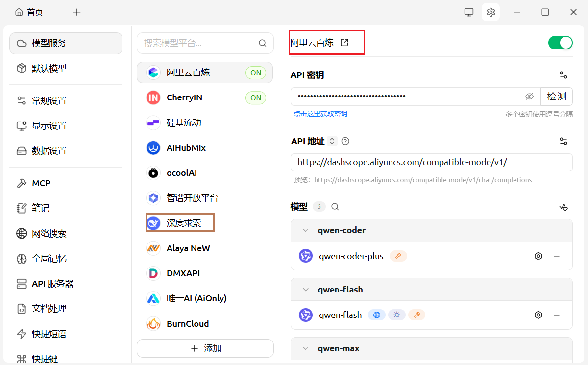Open API 服务器 settings
This screenshot has height=365, width=588.
point(66,284)
